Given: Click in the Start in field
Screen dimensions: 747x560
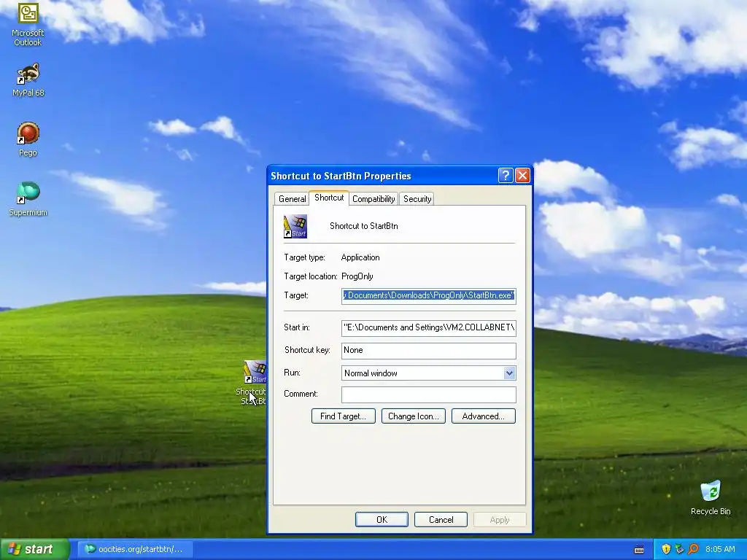Looking at the screenshot, I should pyautogui.click(x=429, y=327).
